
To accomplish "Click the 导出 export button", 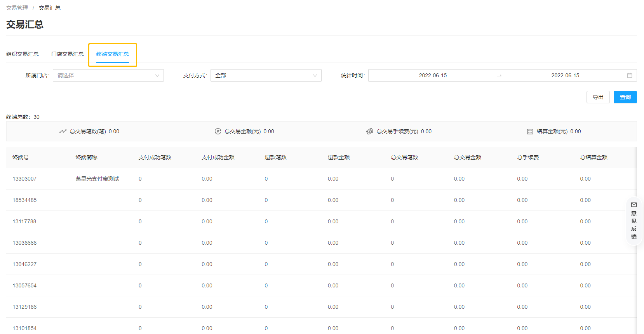I will [x=598, y=97].
